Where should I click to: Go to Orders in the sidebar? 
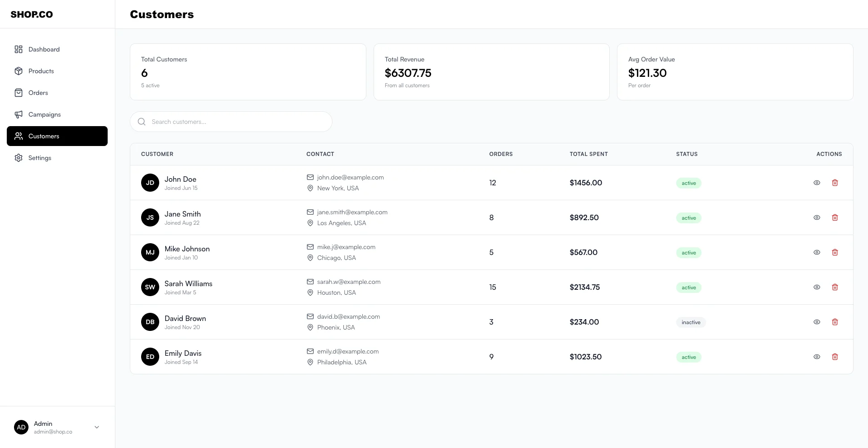38,93
